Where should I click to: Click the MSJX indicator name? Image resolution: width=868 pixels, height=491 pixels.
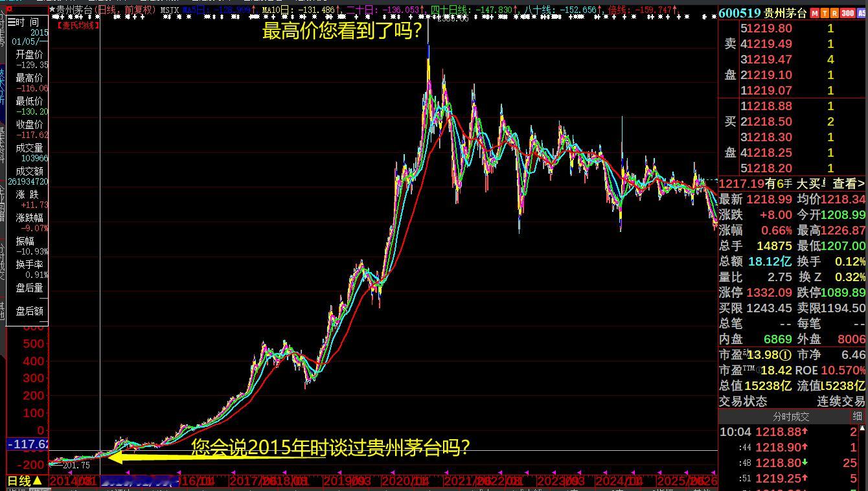(170, 10)
